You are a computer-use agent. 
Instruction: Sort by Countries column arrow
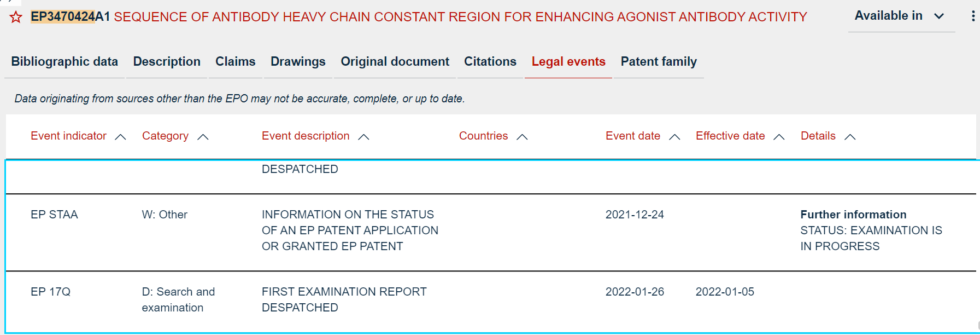click(522, 137)
